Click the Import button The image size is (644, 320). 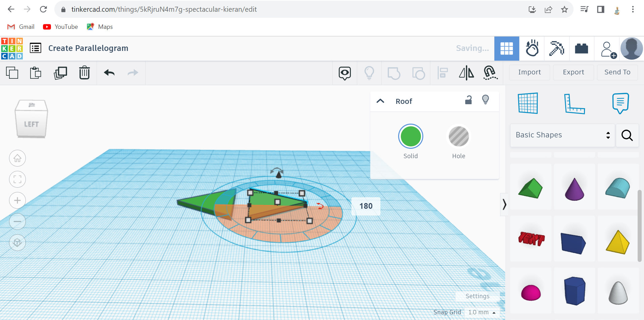529,72
